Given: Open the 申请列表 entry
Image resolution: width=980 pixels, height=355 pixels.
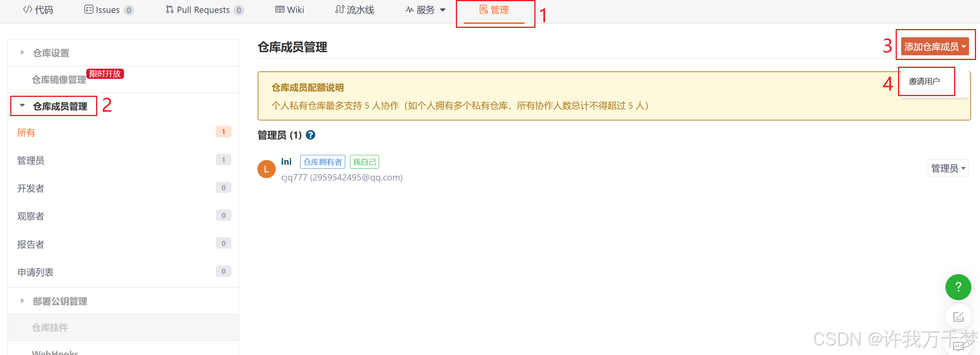Looking at the screenshot, I should point(124,272).
